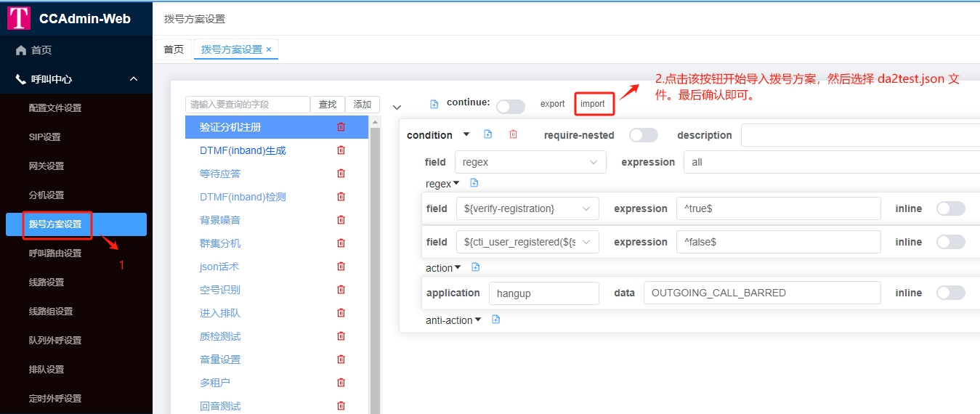Delete the 验证分机注册 dialplan entry

point(341,127)
